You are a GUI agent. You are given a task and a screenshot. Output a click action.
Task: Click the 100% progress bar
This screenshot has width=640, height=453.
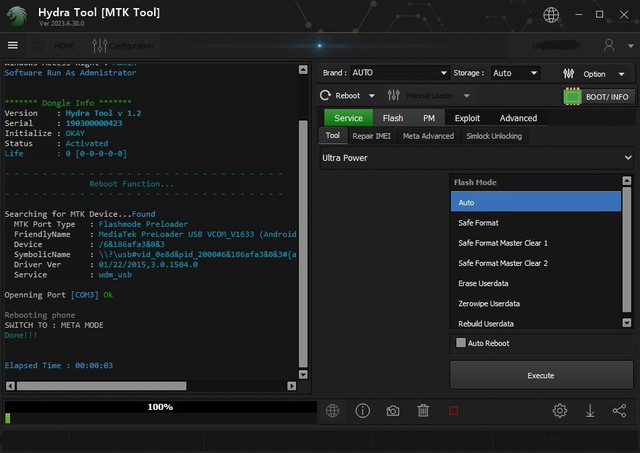[x=160, y=411]
